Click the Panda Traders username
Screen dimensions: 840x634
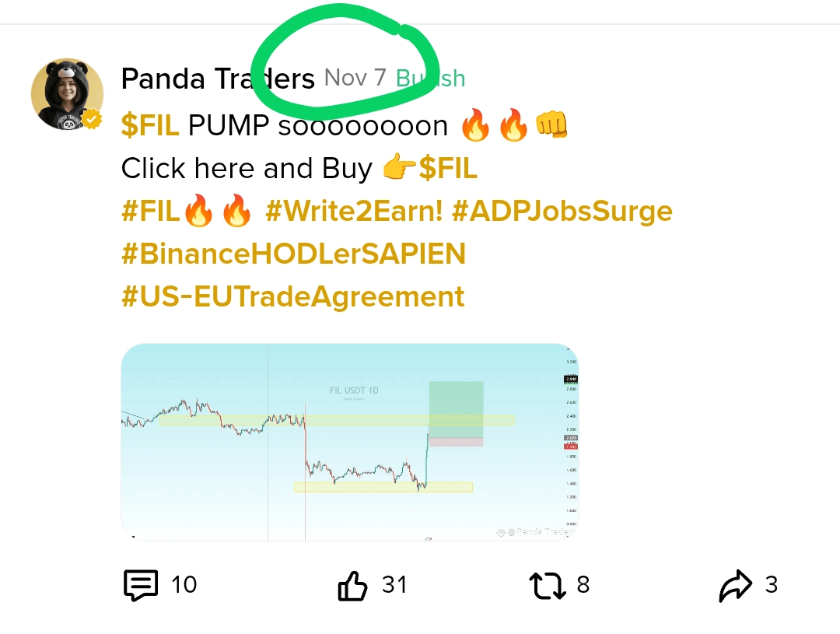(x=218, y=78)
